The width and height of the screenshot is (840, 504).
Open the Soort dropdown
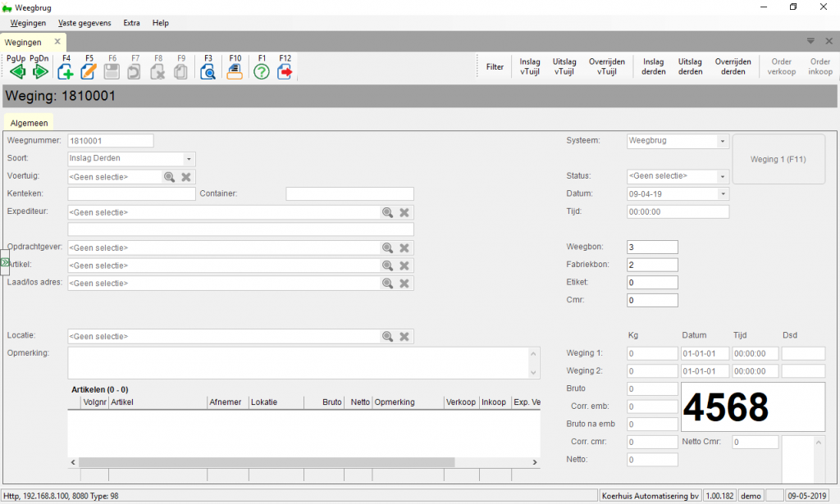coord(189,159)
